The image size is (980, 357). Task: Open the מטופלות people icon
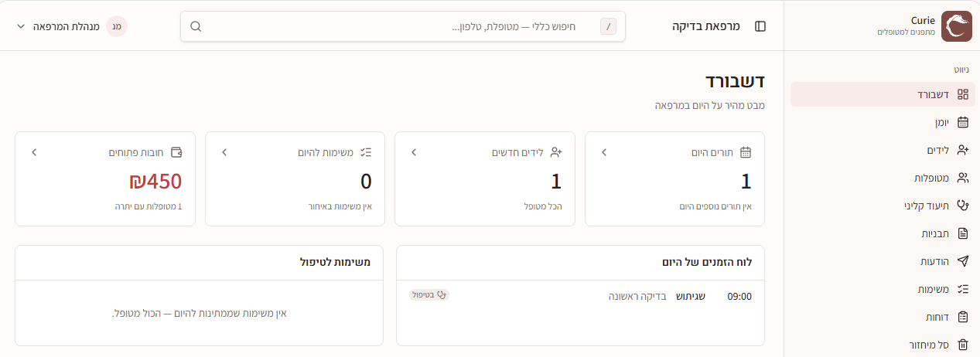pos(963,178)
